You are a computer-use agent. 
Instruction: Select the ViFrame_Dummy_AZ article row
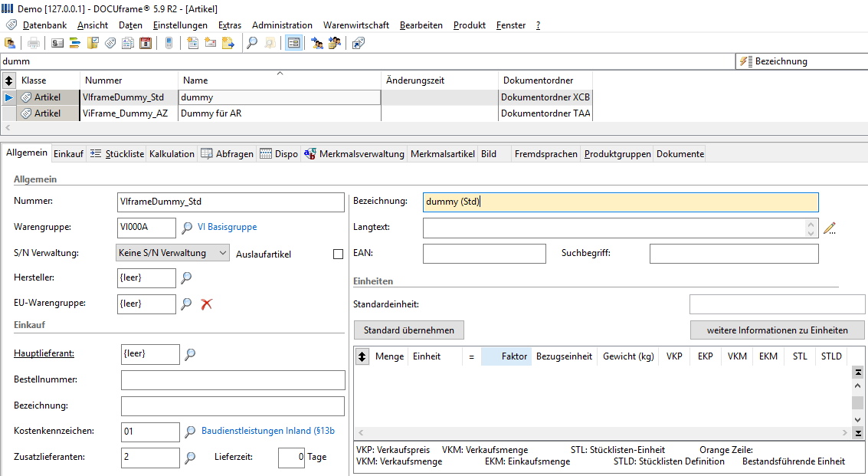pos(297,113)
